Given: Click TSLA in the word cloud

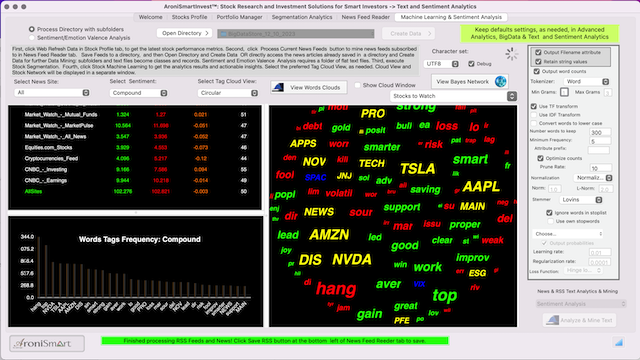Looking at the screenshot, I should pos(418,169).
